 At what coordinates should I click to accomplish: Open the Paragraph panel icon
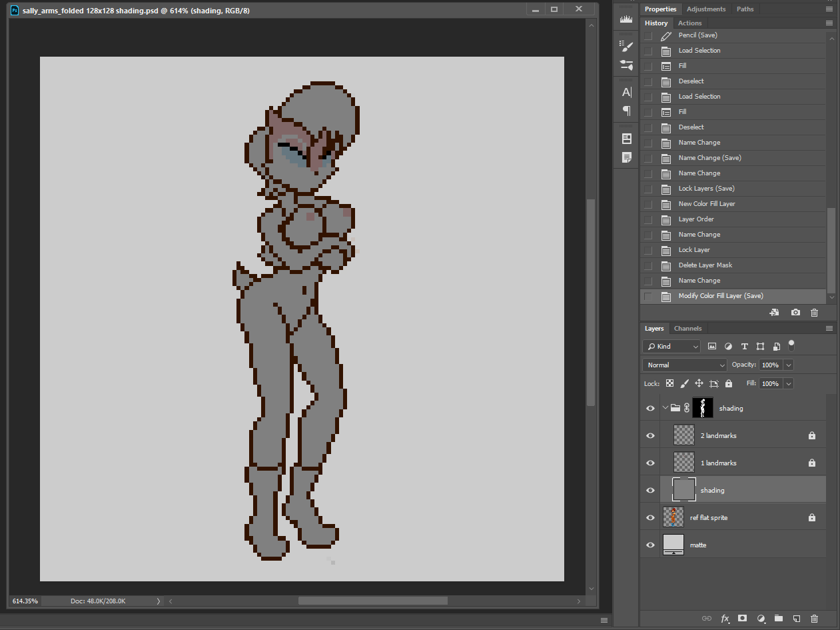click(x=626, y=111)
